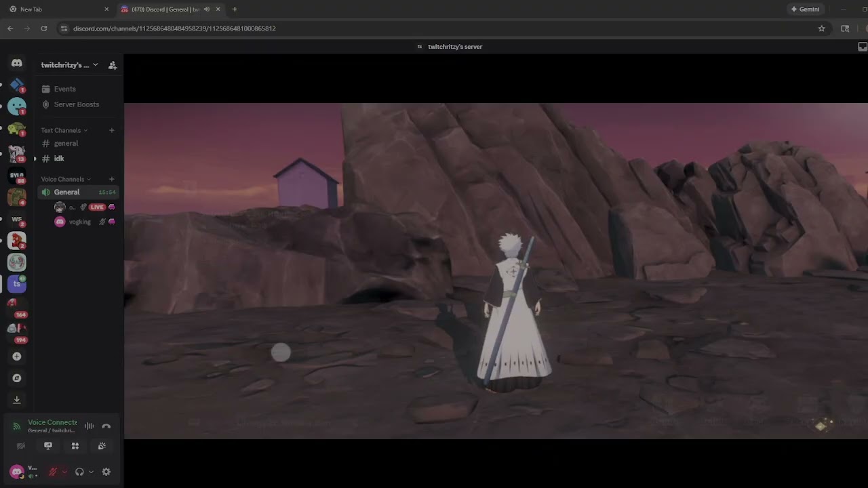The image size is (868, 488).
Task: Open the SYLO server with 88 badge
Action: point(17,176)
